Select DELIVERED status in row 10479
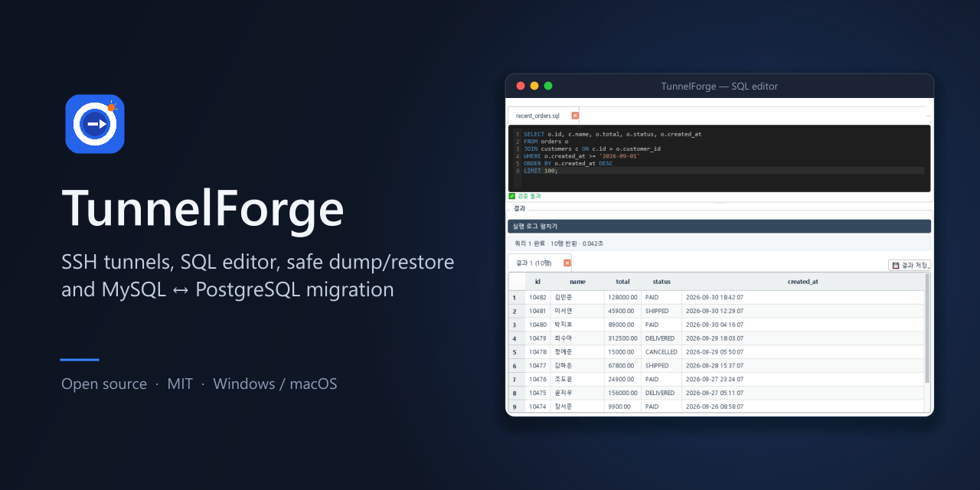This screenshot has height=490, width=980. point(661,338)
